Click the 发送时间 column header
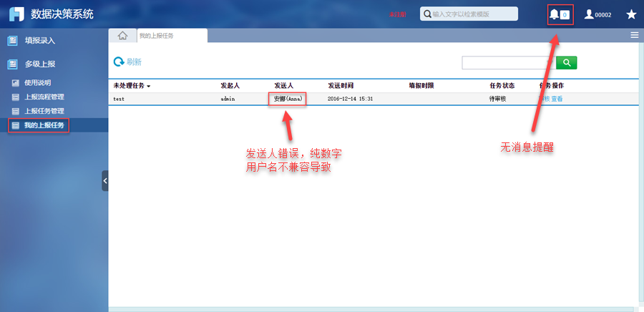 click(341, 86)
